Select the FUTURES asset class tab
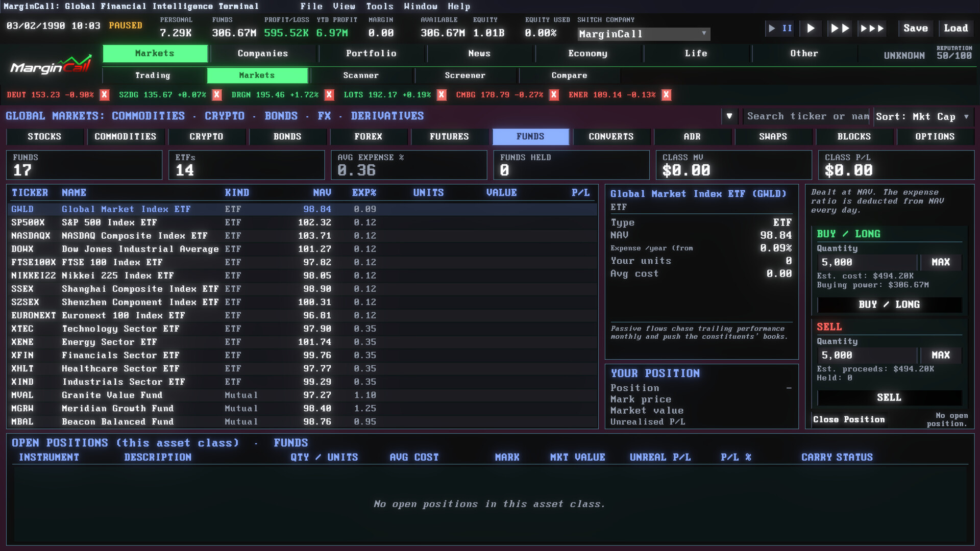The width and height of the screenshot is (980, 551). point(449,137)
